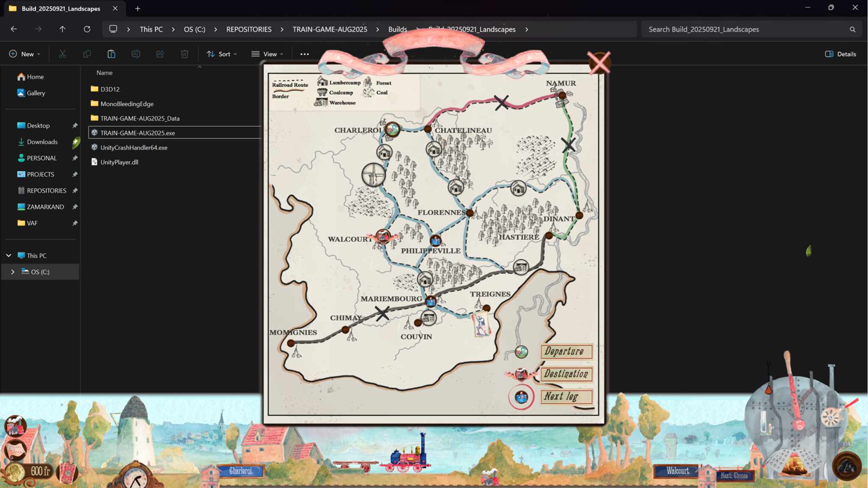Screen dimensions: 868x488
Task: Select the Philippeville blue station marker
Action: point(435,241)
